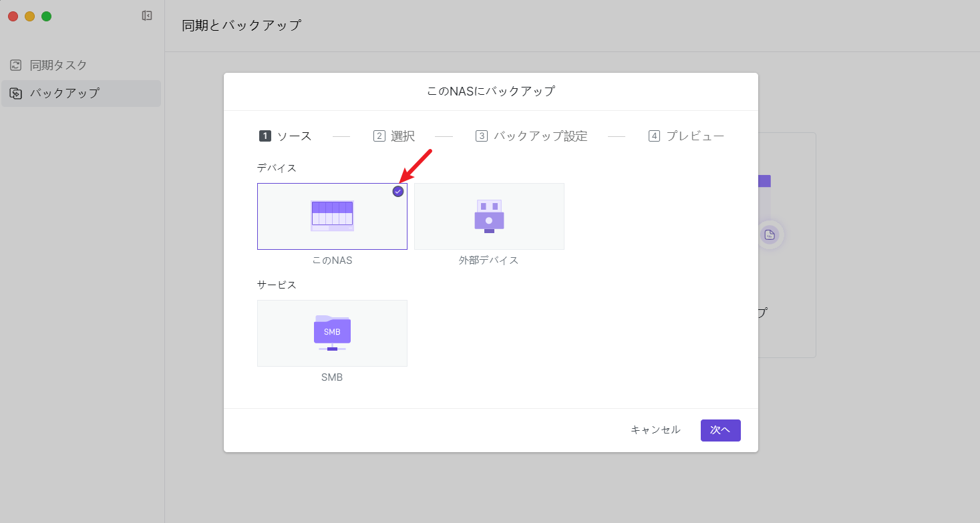Click the 次へ button to continue
The height and width of the screenshot is (523, 980).
(x=720, y=430)
